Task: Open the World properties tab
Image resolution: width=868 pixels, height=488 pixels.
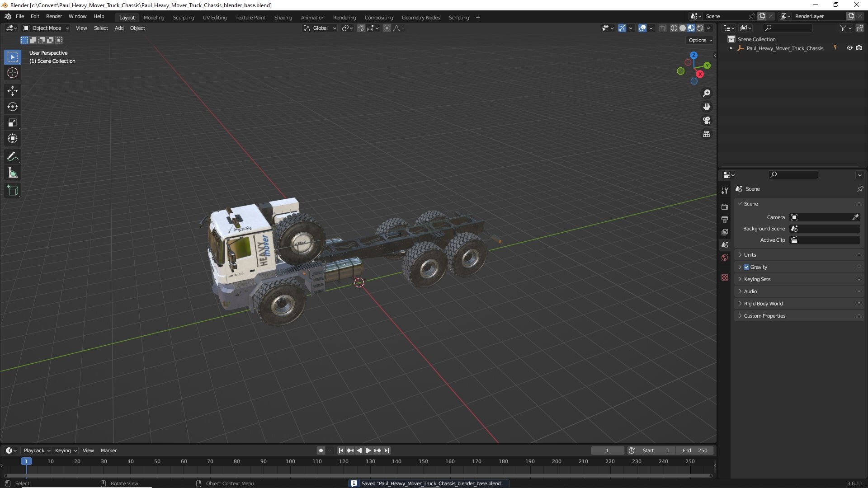Action: (725, 258)
